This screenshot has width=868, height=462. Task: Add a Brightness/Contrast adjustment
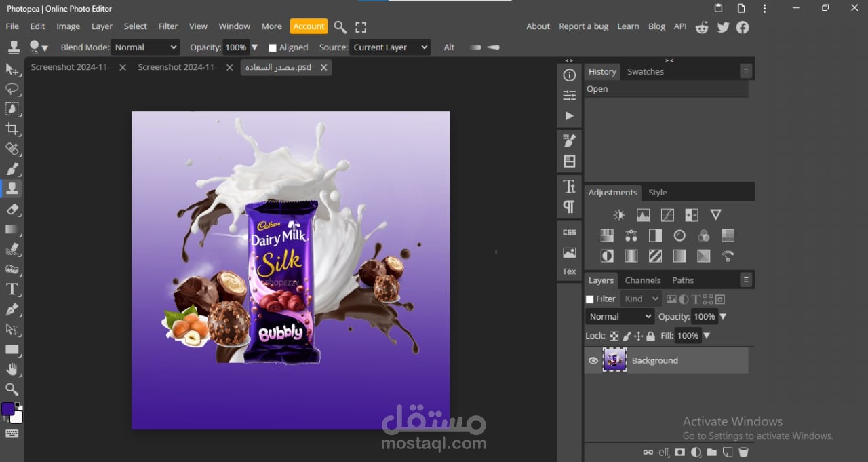pos(618,215)
